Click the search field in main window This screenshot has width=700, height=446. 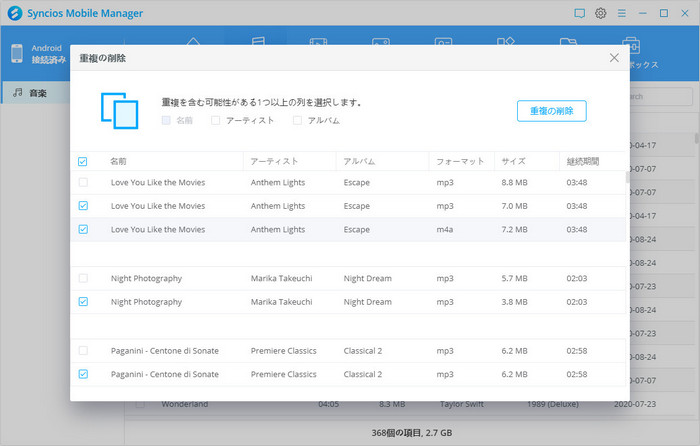tap(662, 96)
